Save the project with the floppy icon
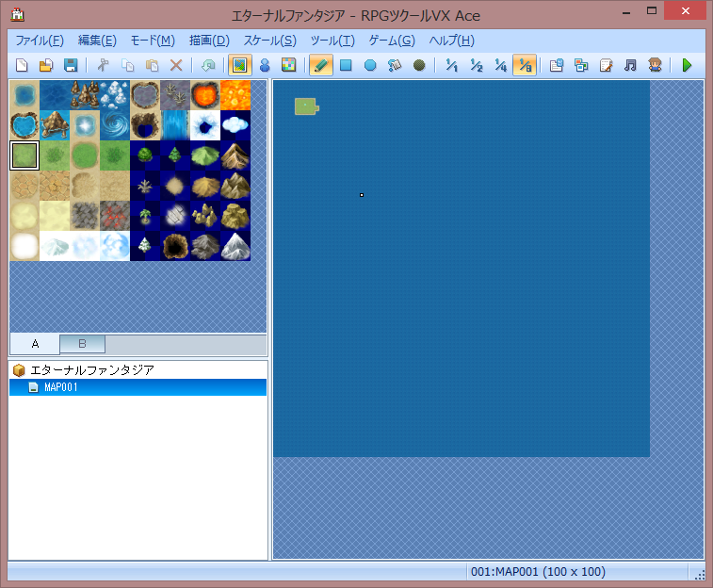Viewport: 713px width, 588px height. pos(71,65)
